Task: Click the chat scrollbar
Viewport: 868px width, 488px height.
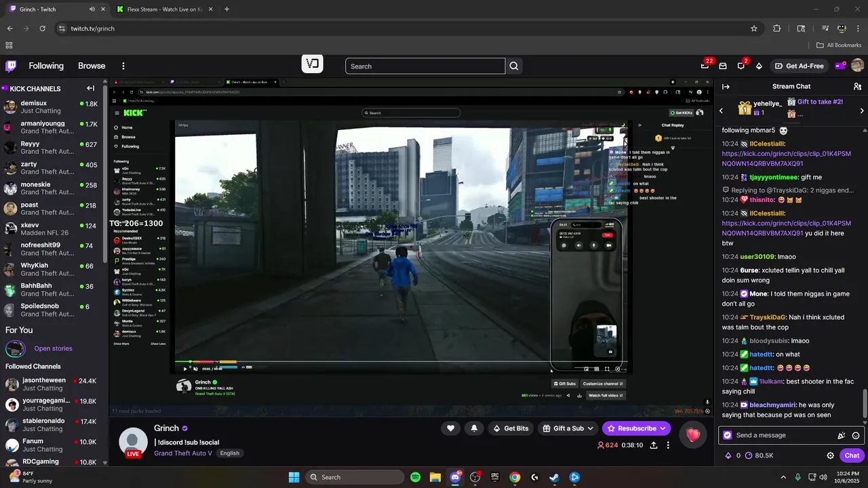Action: coord(865,404)
